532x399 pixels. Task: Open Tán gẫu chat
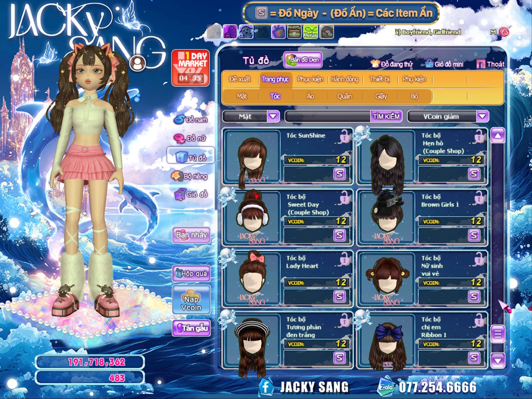191,328
